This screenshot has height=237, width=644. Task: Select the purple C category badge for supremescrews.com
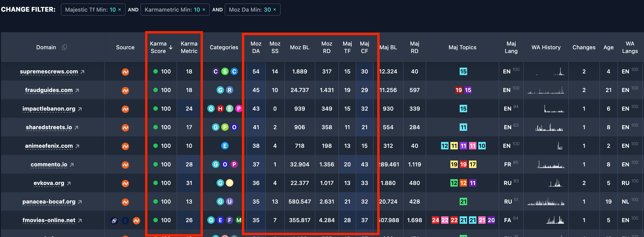pyautogui.click(x=215, y=71)
